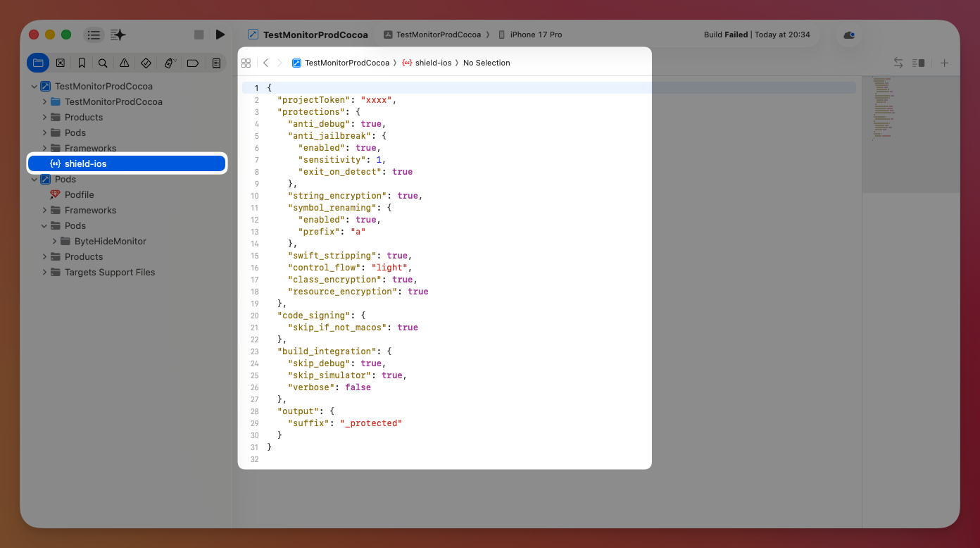The width and height of the screenshot is (980, 548).
Task: Click the "skip_simulator" key
Action: 330,375
